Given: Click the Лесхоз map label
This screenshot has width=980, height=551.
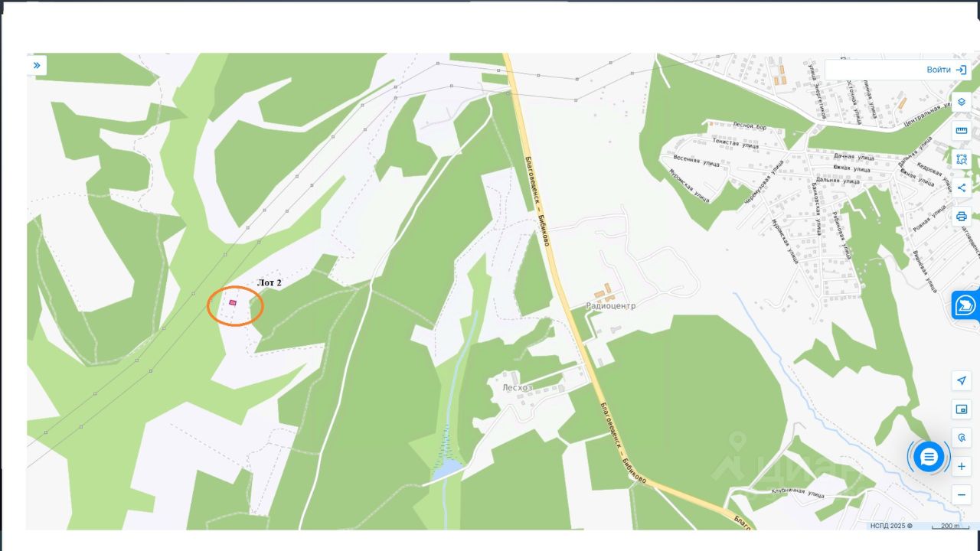Looking at the screenshot, I should [x=517, y=388].
